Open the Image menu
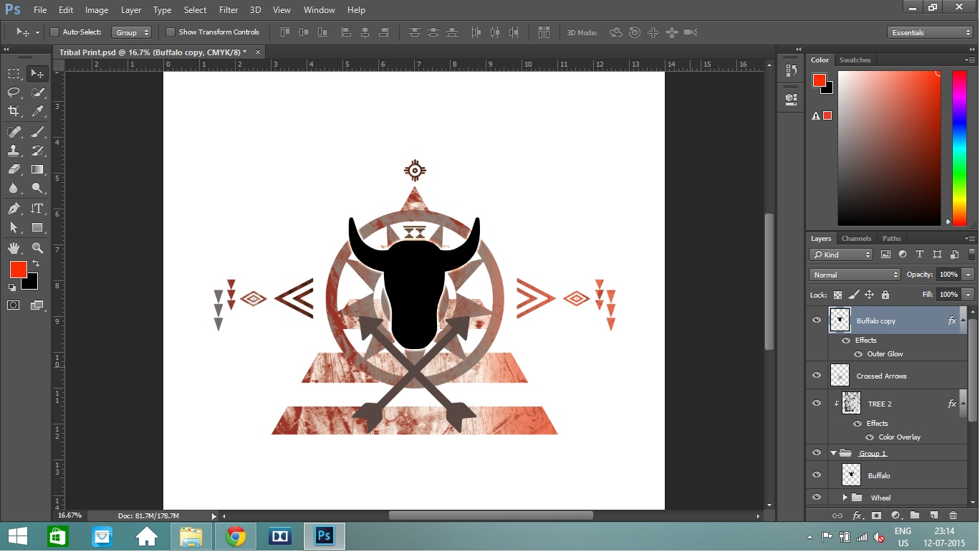This screenshot has height=552, width=980. [x=97, y=10]
